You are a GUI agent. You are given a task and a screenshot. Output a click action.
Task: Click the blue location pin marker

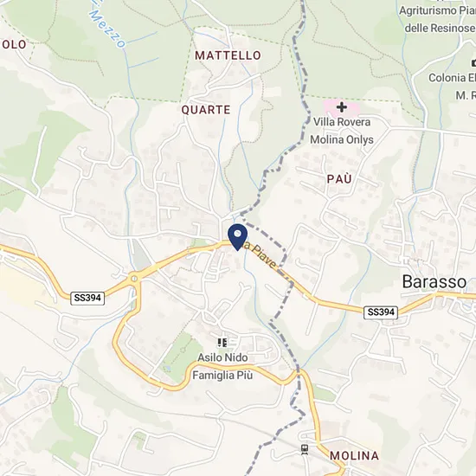point(237,237)
